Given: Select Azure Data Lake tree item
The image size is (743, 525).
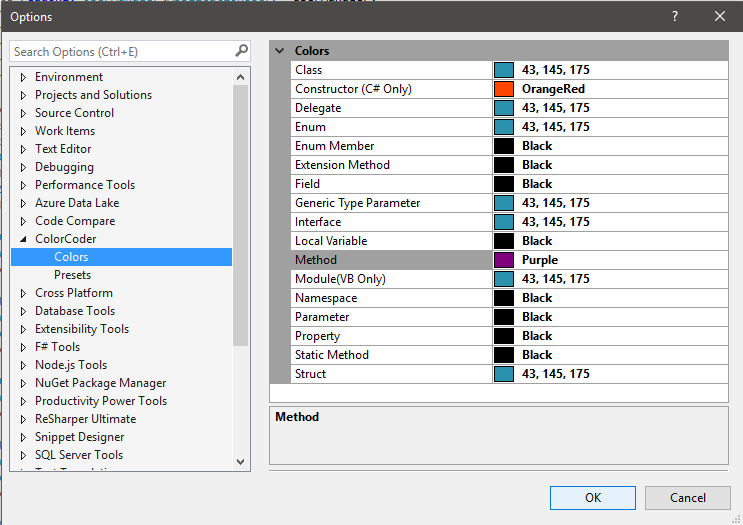Looking at the screenshot, I should point(77,203).
